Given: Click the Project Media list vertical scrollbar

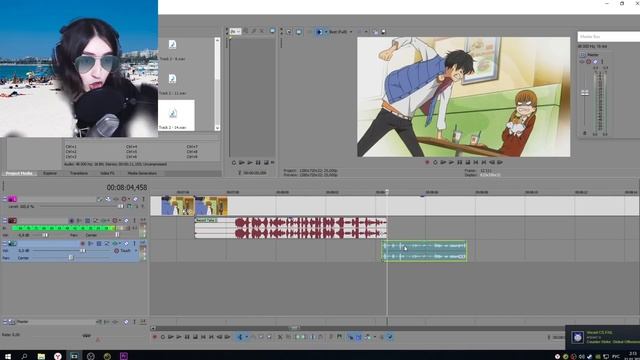Looking at the screenshot, I should point(217,84).
